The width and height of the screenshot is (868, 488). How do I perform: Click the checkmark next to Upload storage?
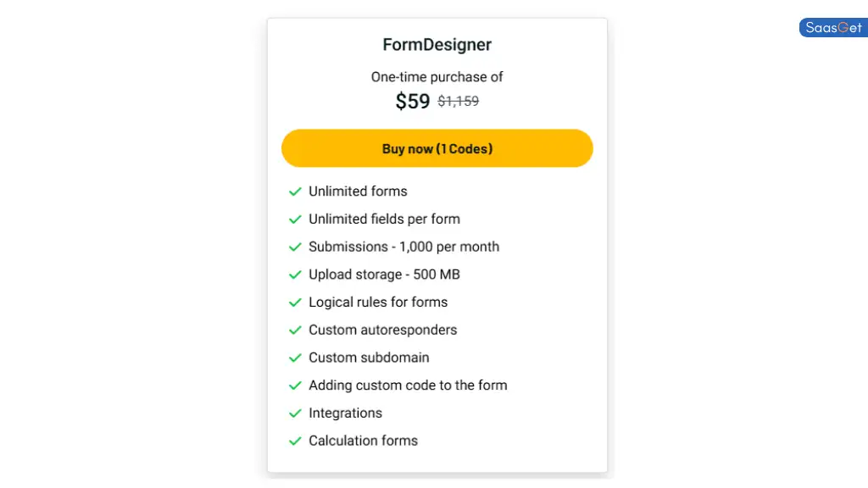pos(295,274)
